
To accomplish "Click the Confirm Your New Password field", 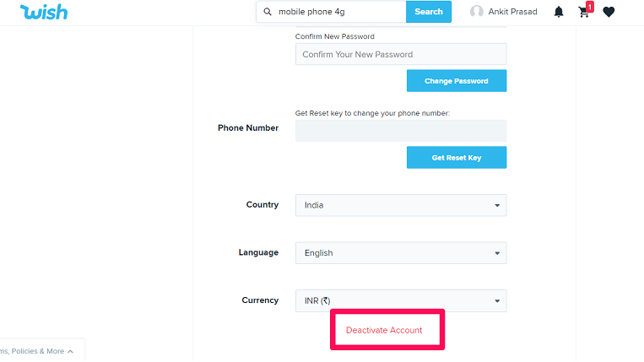I will [x=401, y=54].
